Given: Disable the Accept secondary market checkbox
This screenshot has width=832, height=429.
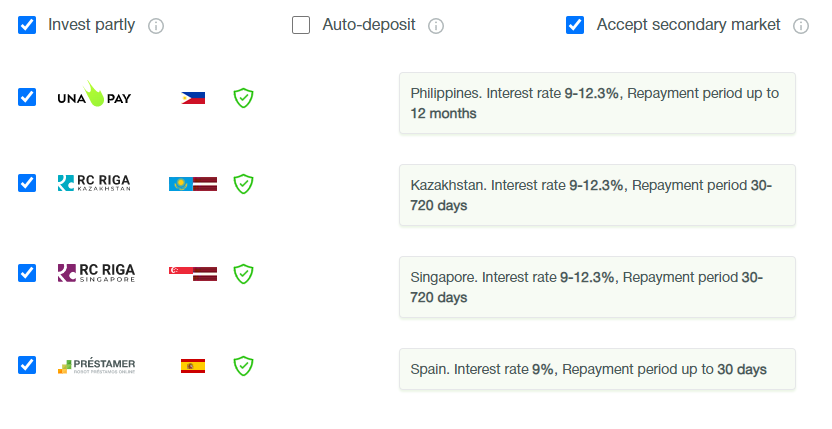Looking at the screenshot, I should tap(575, 25).
